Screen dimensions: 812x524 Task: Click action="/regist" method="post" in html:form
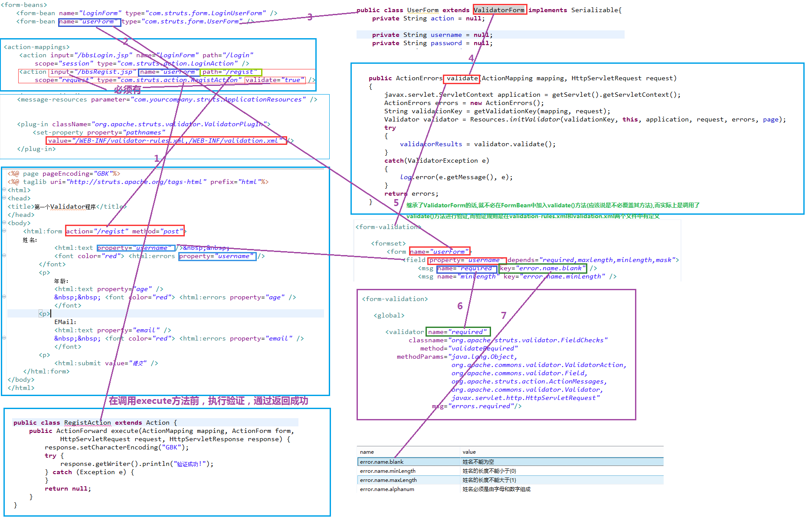(125, 231)
